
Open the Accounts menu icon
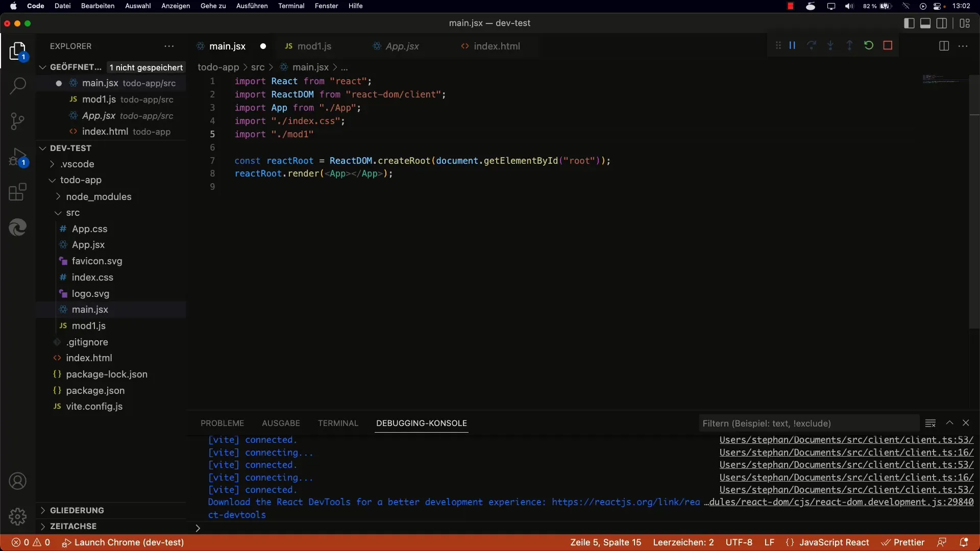(18, 481)
